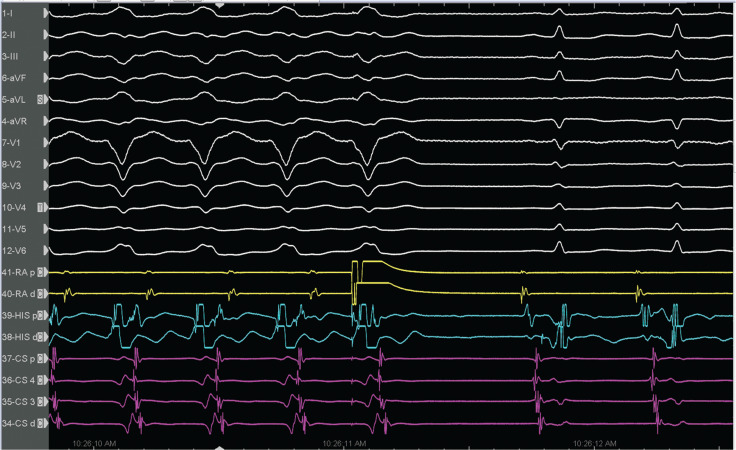Click the C badge beside 37-CS p
This screenshot has width=736, height=450.
(x=41, y=359)
